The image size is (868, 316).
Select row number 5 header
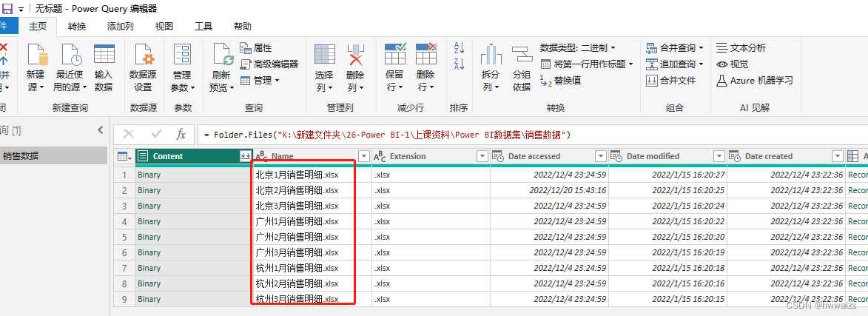point(124,237)
